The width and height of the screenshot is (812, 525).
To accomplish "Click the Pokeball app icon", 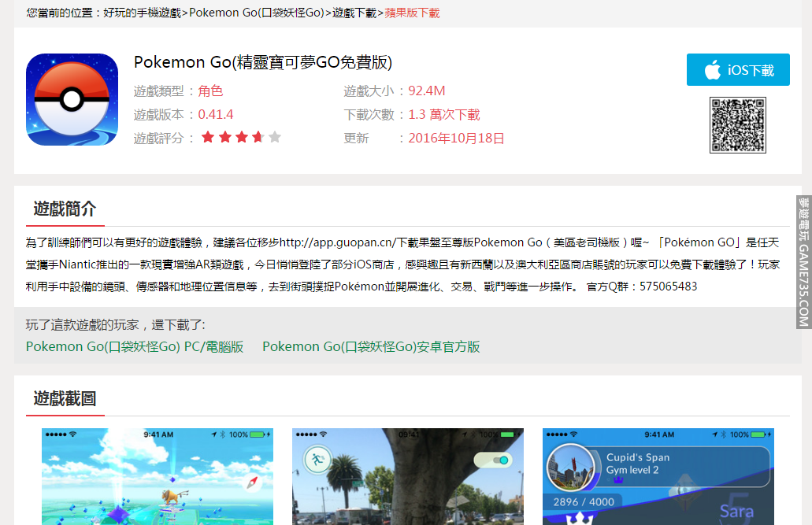I will point(72,99).
